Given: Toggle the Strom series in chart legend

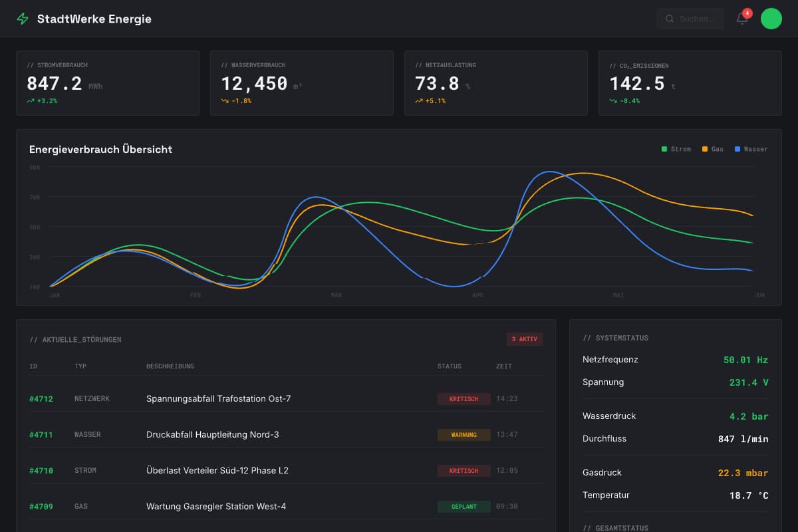Looking at the screenshot, I should (x=676, y=149).
